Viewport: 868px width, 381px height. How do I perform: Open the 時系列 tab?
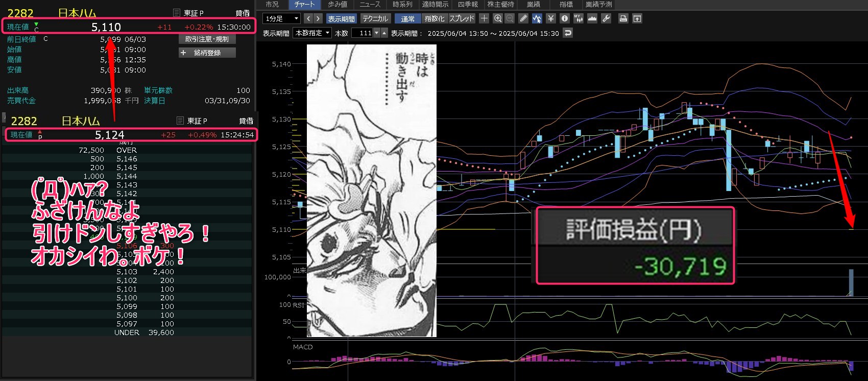[402, 5]
